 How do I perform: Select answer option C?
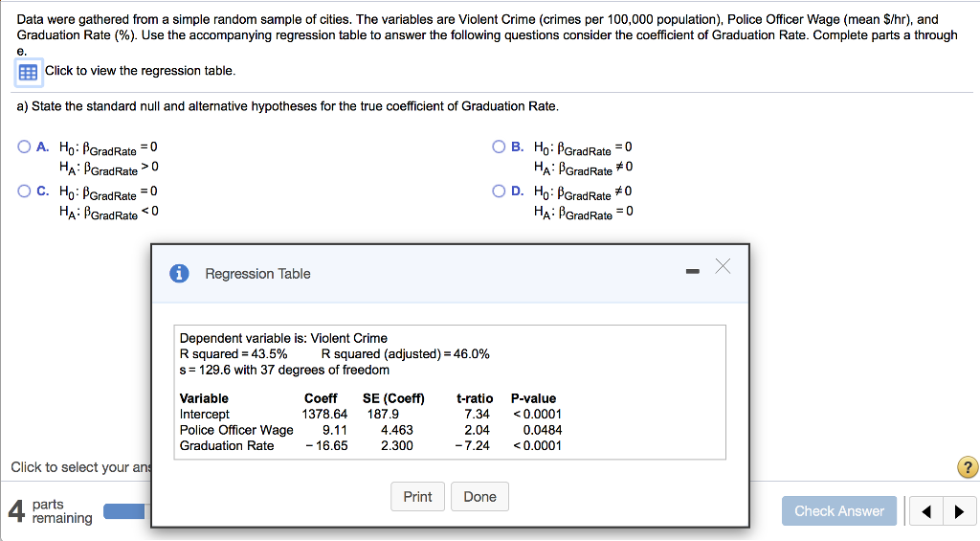(x=24, y=192)
